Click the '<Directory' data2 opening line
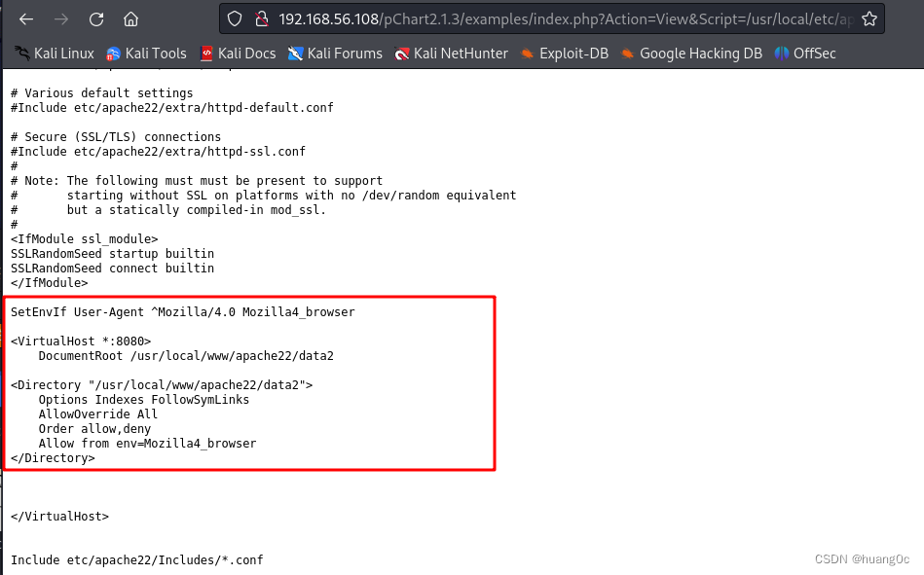The height and width of the screenshot is (575, 924). click(162, 385)
